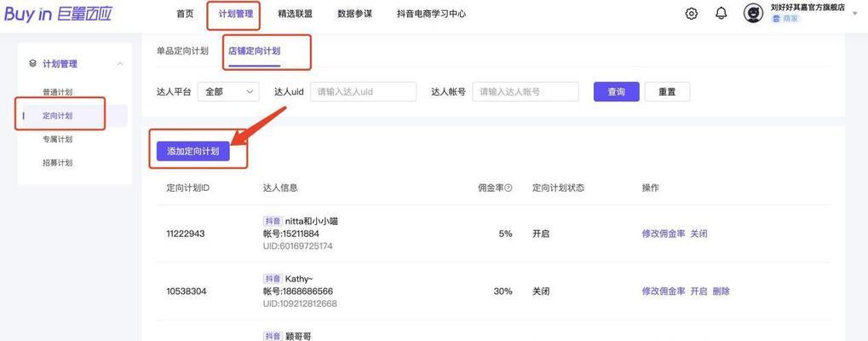Click the 重置 reset button
This screenshot has height=341, width=868.
(667, 92)
